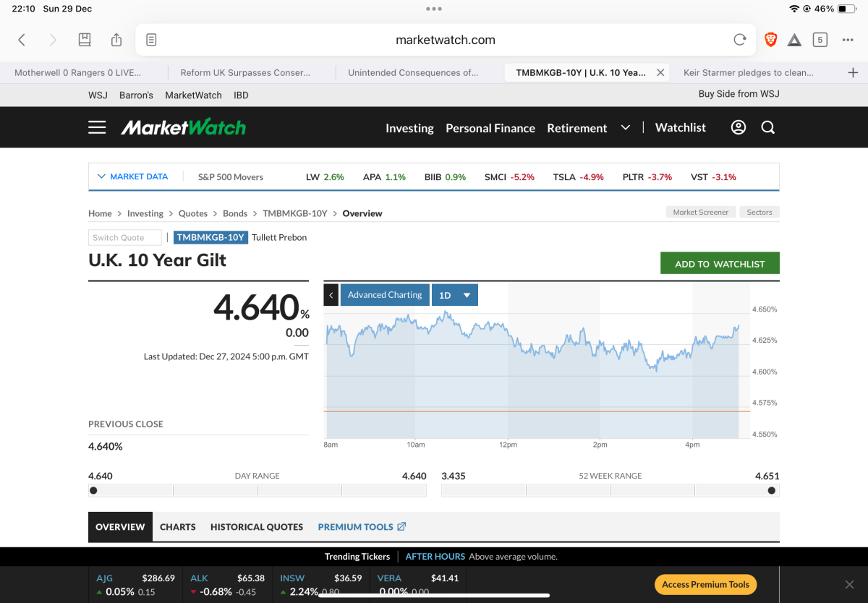Image resolution: width=868 pixels, height=603 pixels.
Task: Open the 1D chart range dropdown
Action: 455,295
